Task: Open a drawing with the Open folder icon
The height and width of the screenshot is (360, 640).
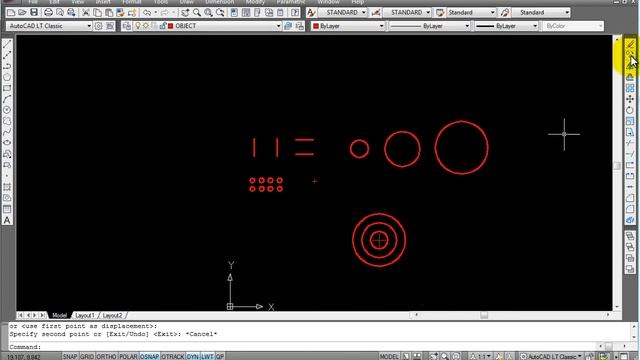Action: (22, 13)
